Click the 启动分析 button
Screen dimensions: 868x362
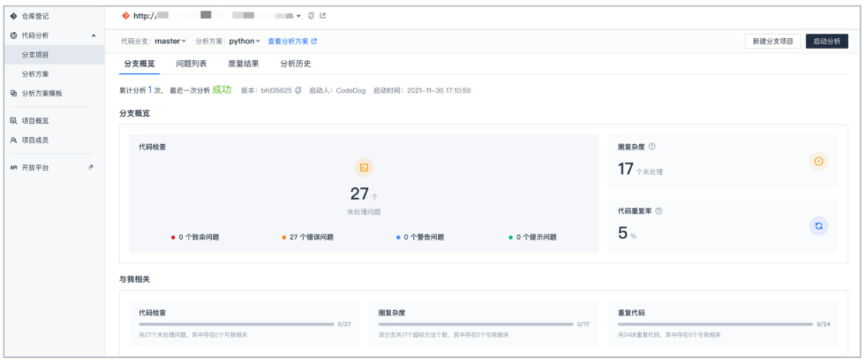click(827, 41)
